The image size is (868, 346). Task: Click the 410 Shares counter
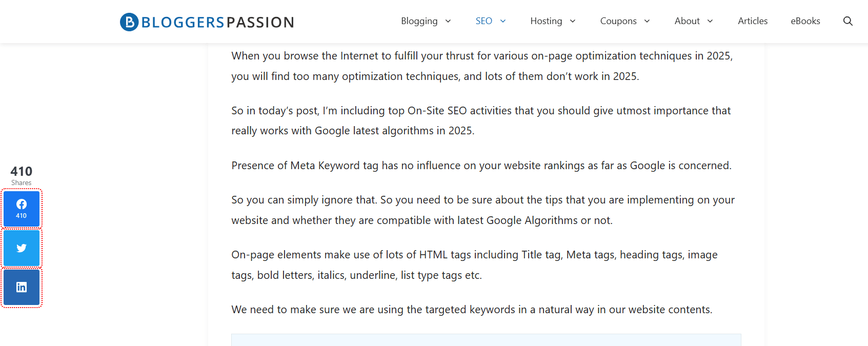pyautogui.click(x=21, y=174)
